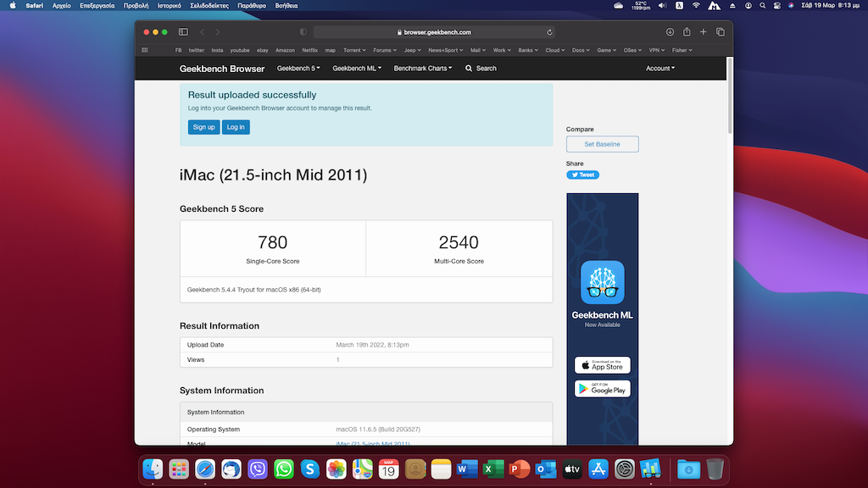The width and height of the screenshot is (868, 488).
Task: Click the Wi-Fi status icon
Action: (x=697, y=6)
